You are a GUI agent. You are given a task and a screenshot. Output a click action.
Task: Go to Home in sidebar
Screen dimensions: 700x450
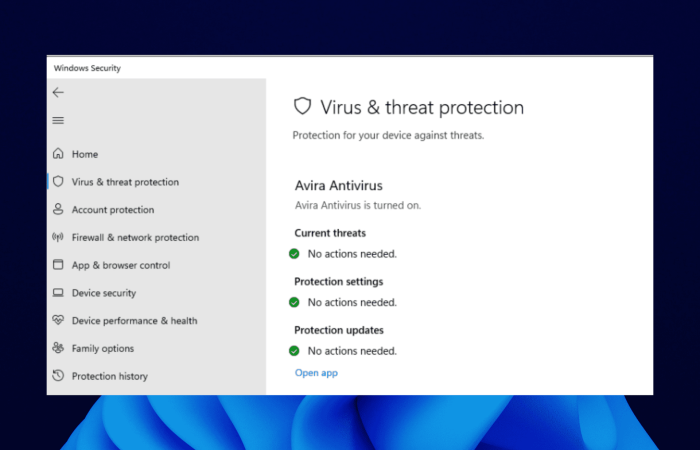click(85, 154)
